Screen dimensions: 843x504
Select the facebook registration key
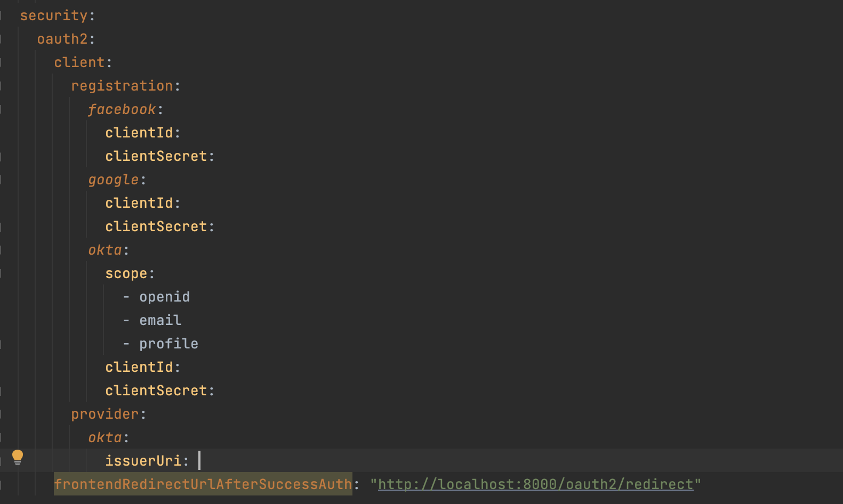[x=122, y=109]
